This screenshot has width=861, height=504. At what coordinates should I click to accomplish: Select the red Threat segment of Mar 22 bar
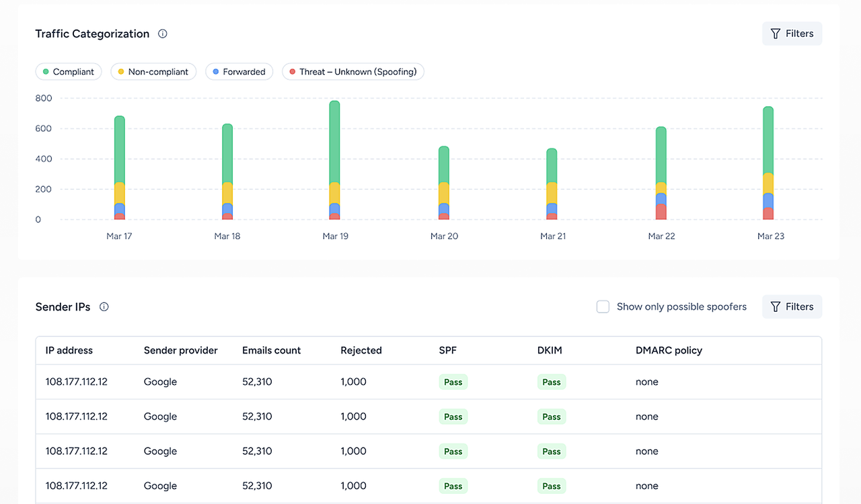pyautogui.click(x=661, y=212)
